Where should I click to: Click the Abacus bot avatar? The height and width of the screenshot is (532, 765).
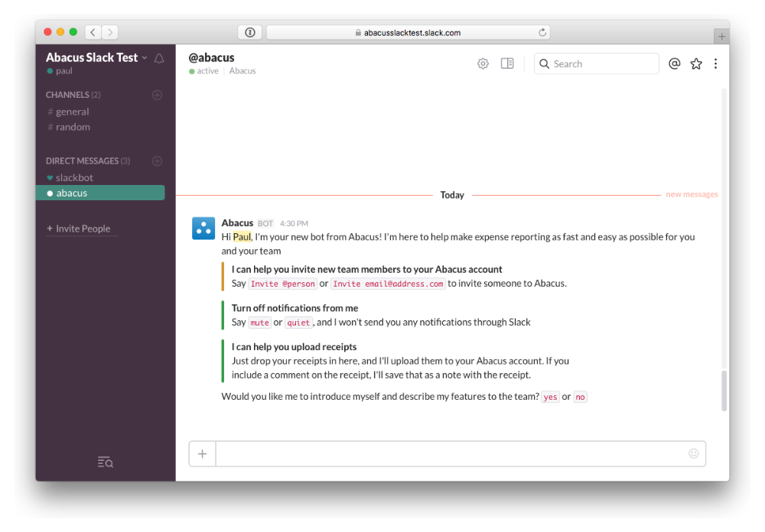click(x=203, y=229)
